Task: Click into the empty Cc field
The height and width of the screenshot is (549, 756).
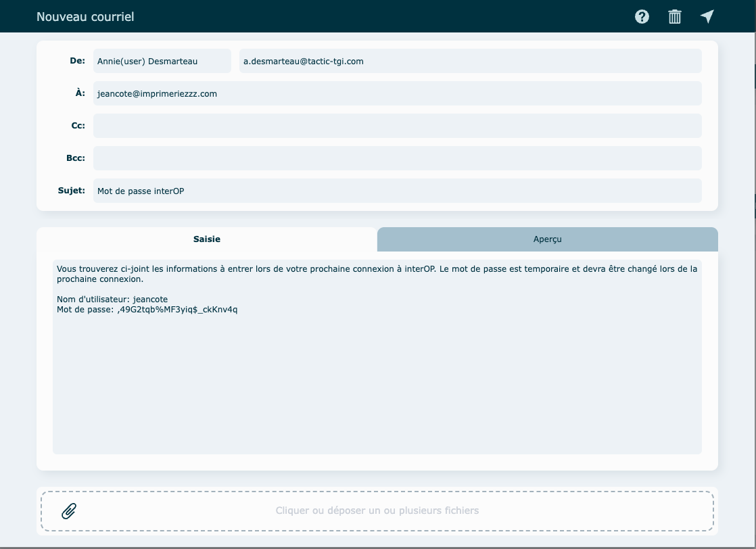Action: [x=397, y=126]
